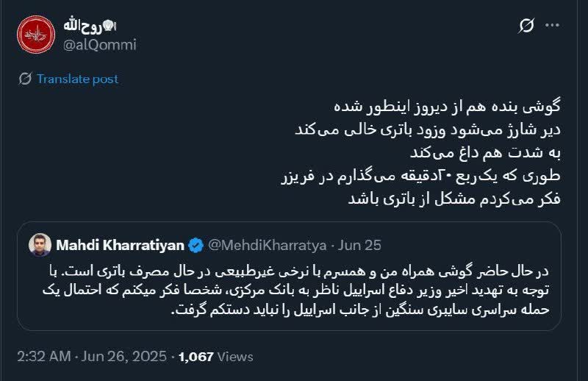Click the Jun 26, 2025 date text
Image resolution: width=588 pixels, height=381 pixels.
tap(123, 356)
